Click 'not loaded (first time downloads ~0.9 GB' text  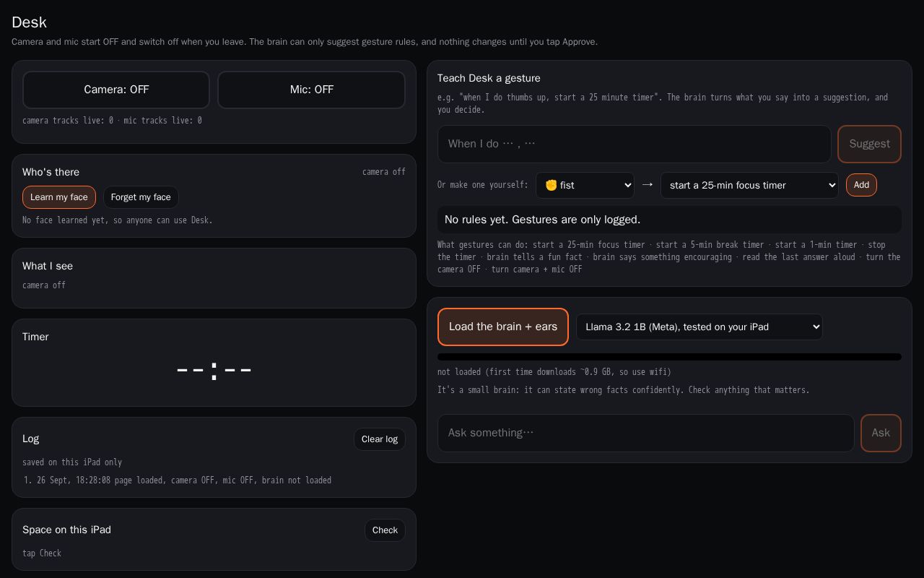tap(554, 372)
